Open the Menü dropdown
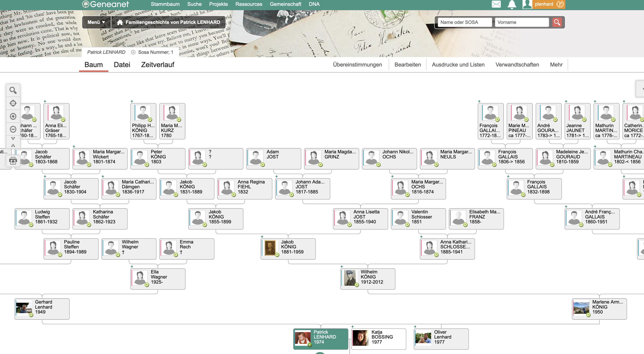The width and height of the screenshot is (644, 354). click(x=96, y=22)
